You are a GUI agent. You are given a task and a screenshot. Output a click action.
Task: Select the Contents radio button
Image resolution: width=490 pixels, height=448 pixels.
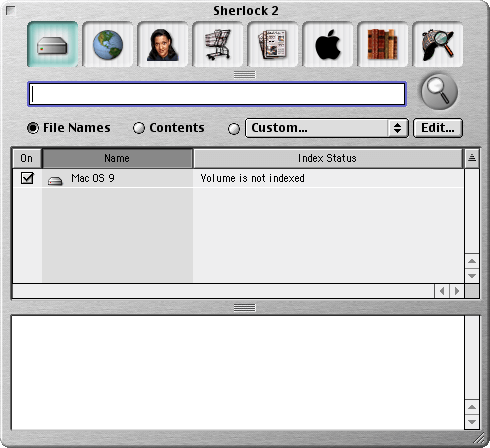pyautogui.click(x=139, y=128)
